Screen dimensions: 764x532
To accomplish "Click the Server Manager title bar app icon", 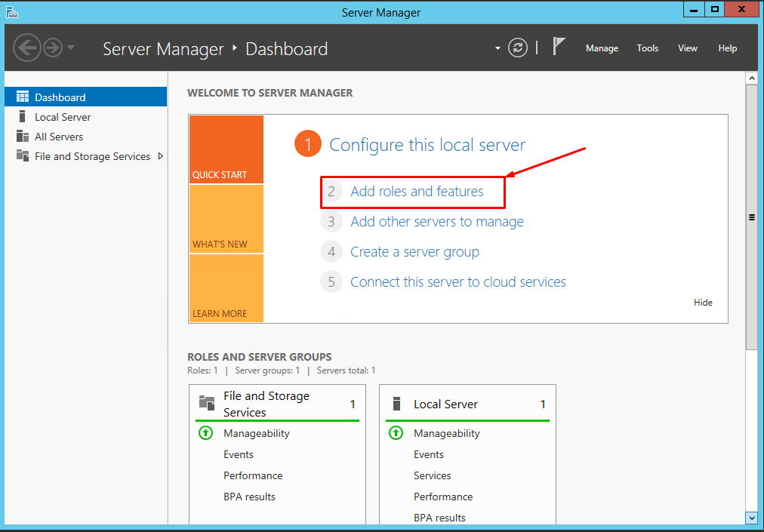I will (11, 12).
